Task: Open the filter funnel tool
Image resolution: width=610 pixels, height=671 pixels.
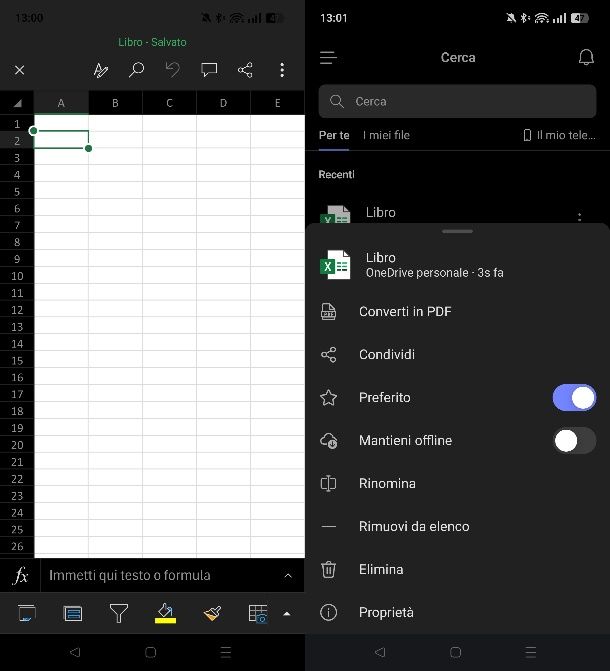Action: [119, 613]
